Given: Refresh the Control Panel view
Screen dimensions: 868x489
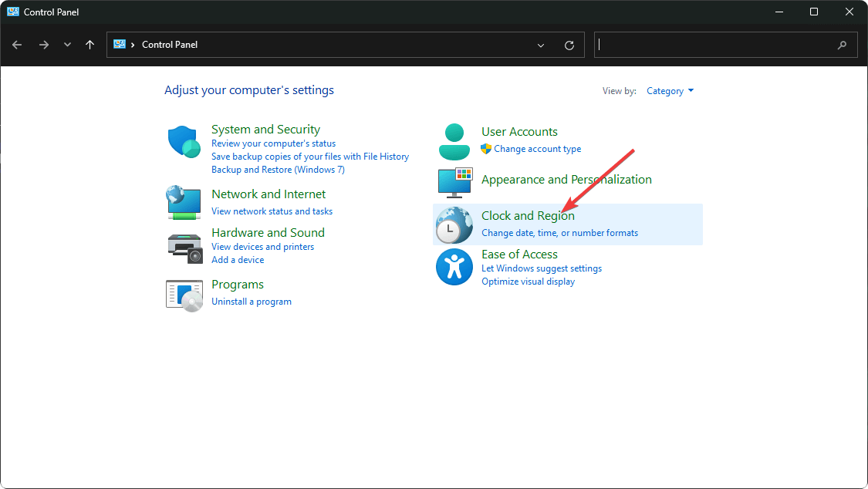Looking at the screenshot, I should 569,45.
